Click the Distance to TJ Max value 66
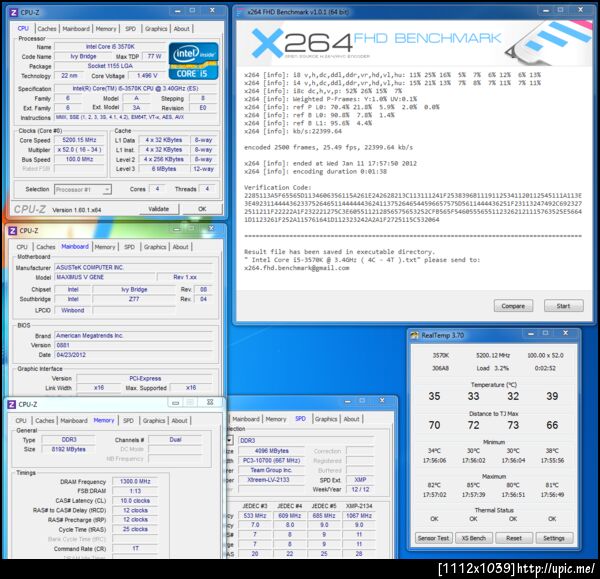 pos(552,425)
